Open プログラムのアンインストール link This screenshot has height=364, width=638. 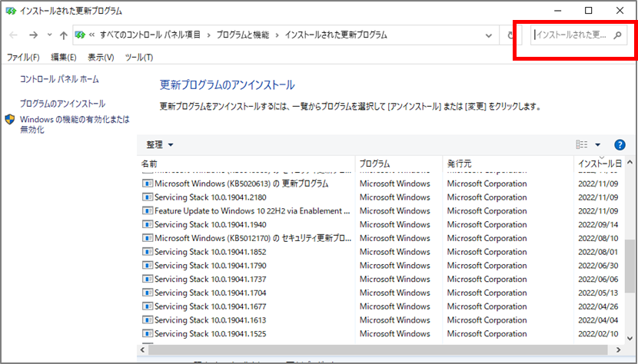pyautogui.click(x=63, y=104)
